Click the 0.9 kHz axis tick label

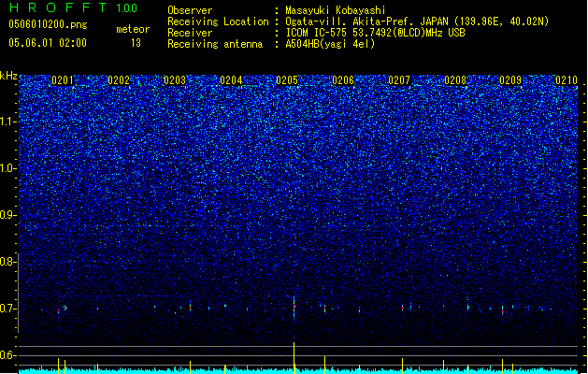8,215
